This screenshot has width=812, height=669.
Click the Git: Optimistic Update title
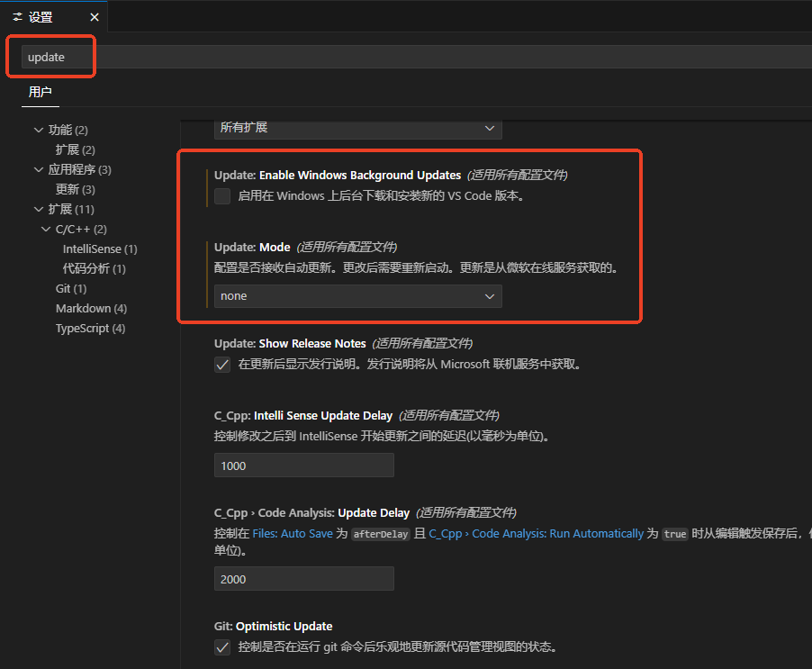[x=274, y=626]
